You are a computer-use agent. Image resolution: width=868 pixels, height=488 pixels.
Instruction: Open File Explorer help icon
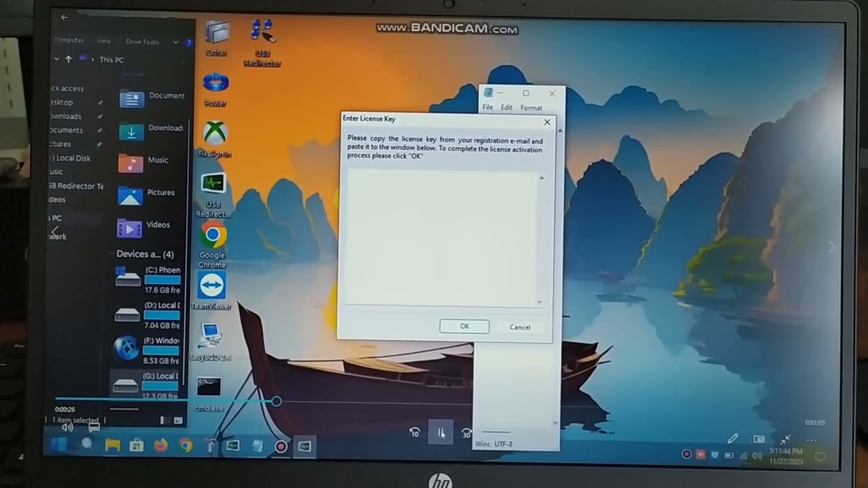(189, 42)
